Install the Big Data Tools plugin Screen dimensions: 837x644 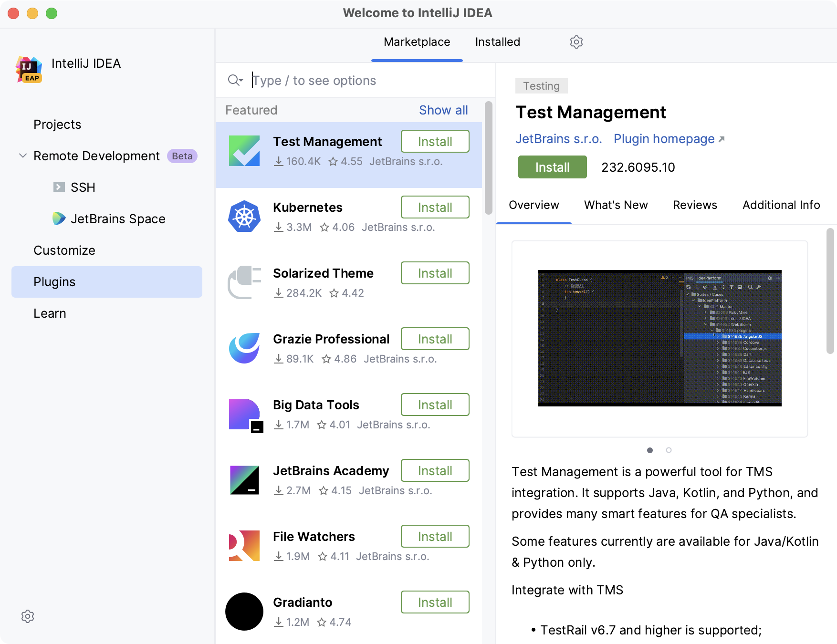(x=435, y=405)
